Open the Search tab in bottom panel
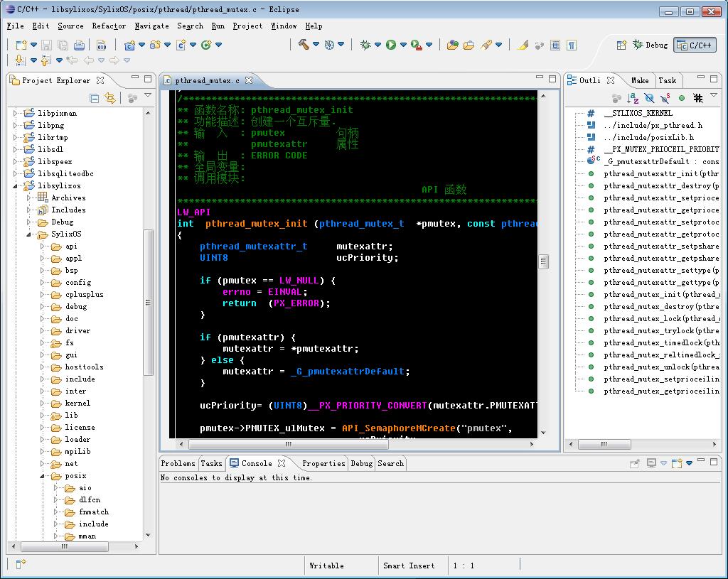The image size is (728, 579). click(390, 463)
